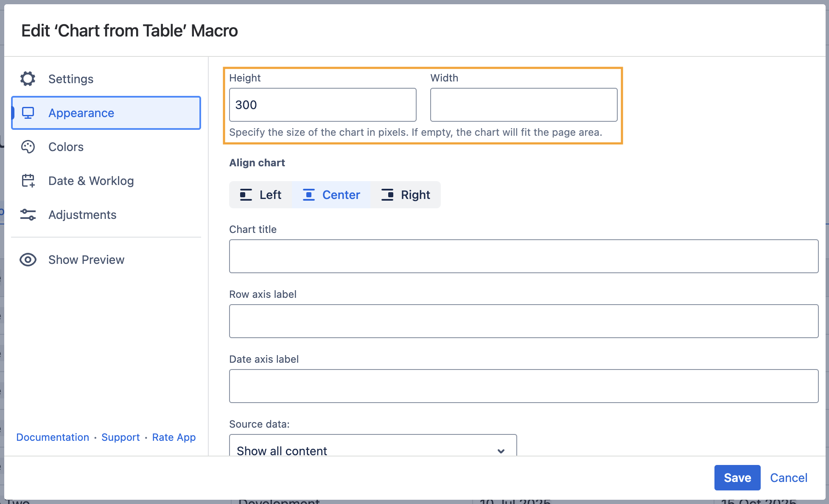Screen dimensions: 829x504
Task: Open the Colors section
Action: pos(66,147)
